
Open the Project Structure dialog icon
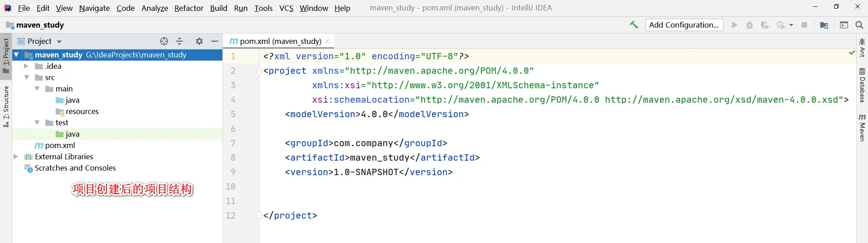(824, 25)
